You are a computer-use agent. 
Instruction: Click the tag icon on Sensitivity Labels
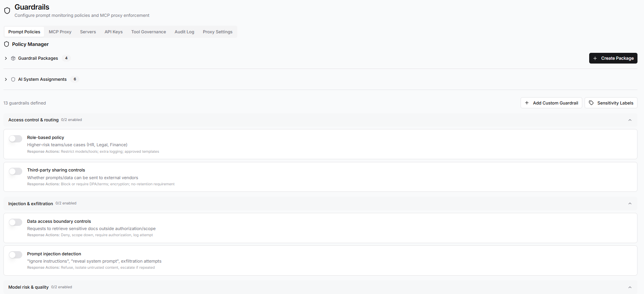point(591,103)
